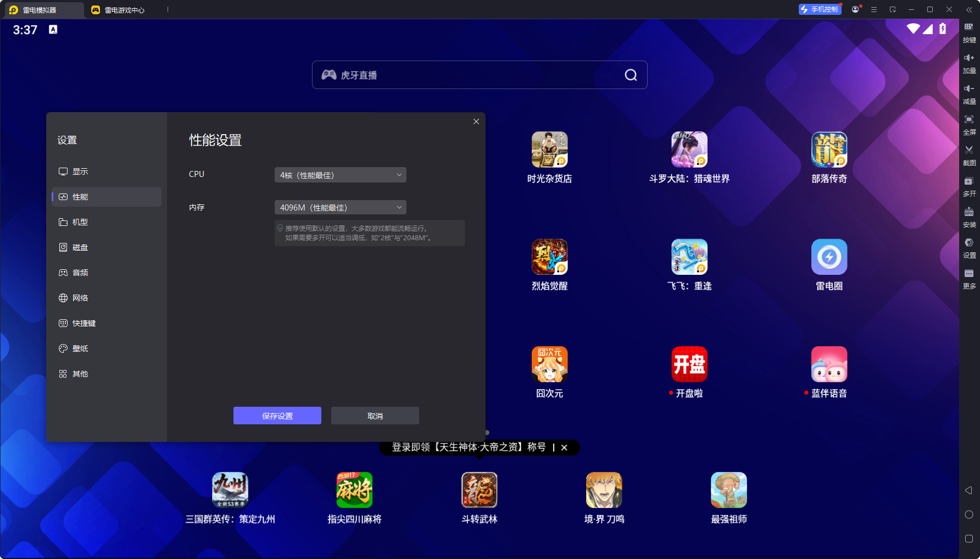Expand the memory (内存) dropdown
Viewport: 980px width, 559px height.
coord(340,207)
